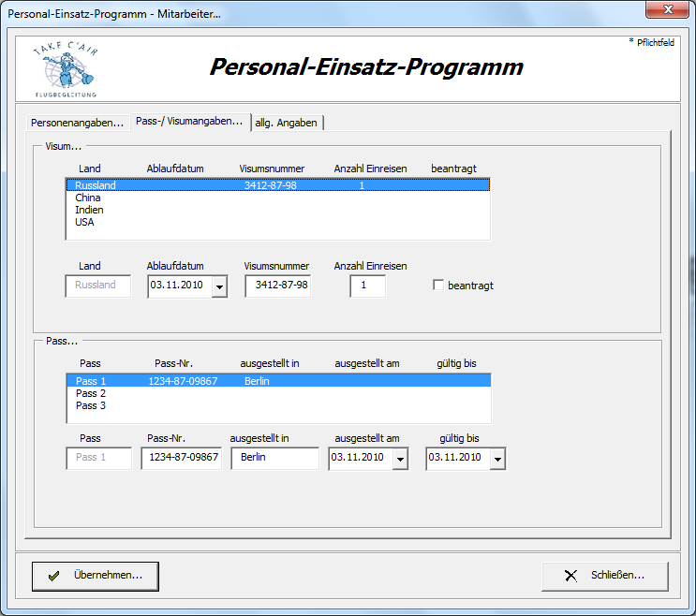Open the allg. Angaben tab
696x616 pixels.
click(x=287, y=123)
